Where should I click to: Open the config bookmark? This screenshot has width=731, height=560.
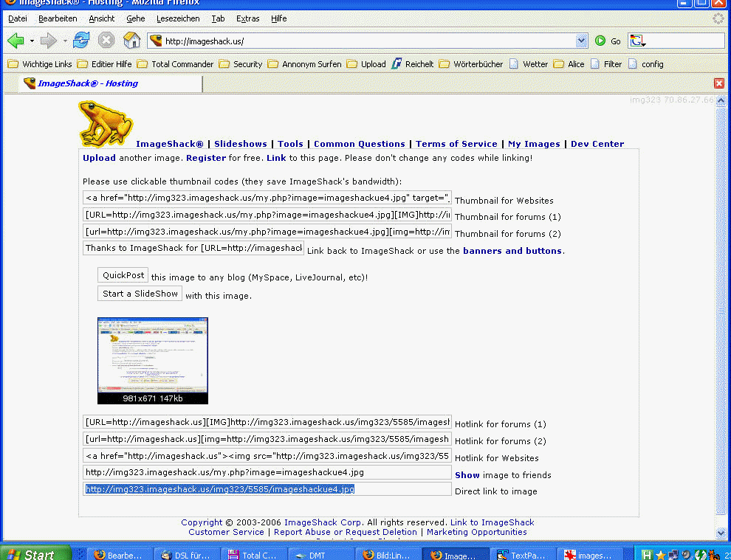(x=645, y=64)
